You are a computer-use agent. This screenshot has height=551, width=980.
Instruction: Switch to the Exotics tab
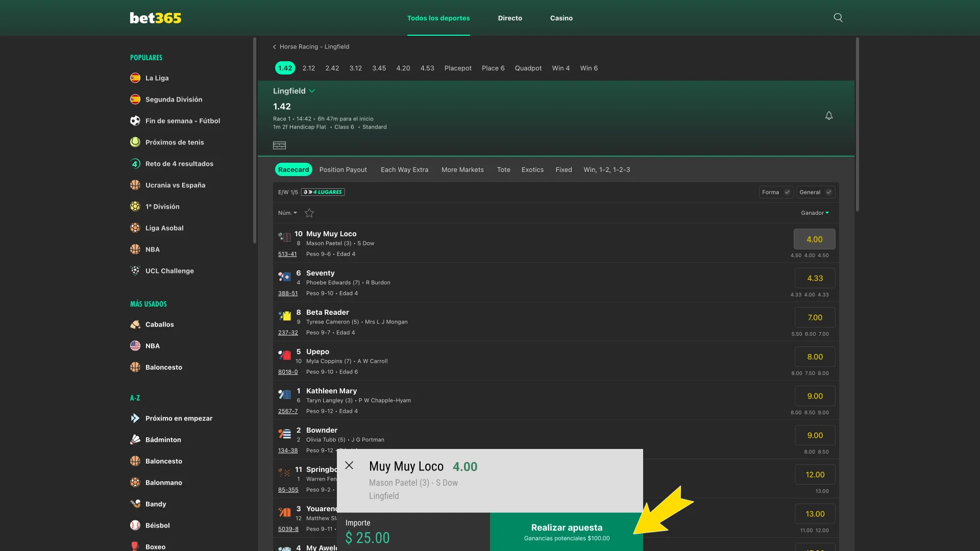click(532, 169)
